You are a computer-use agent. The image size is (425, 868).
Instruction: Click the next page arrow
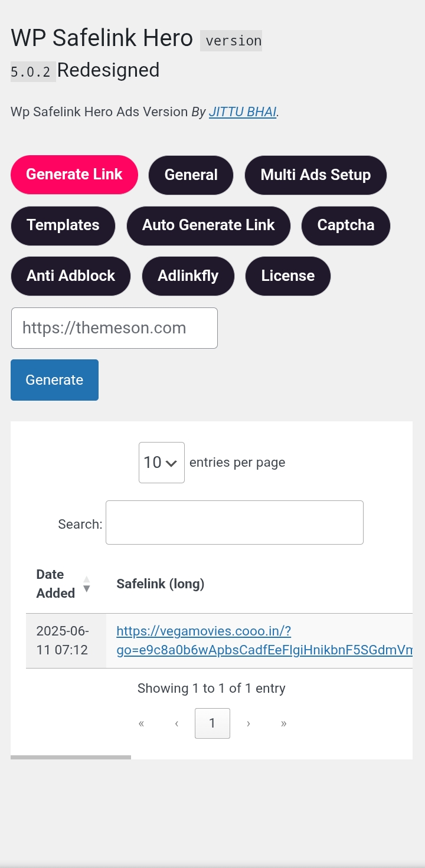(x=249, y=724)
